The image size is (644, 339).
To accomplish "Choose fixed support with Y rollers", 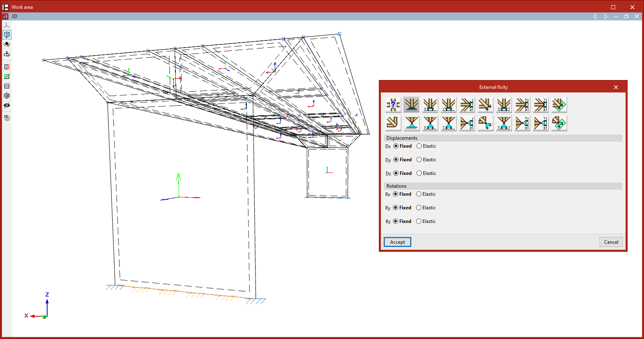I will point(449,105).
